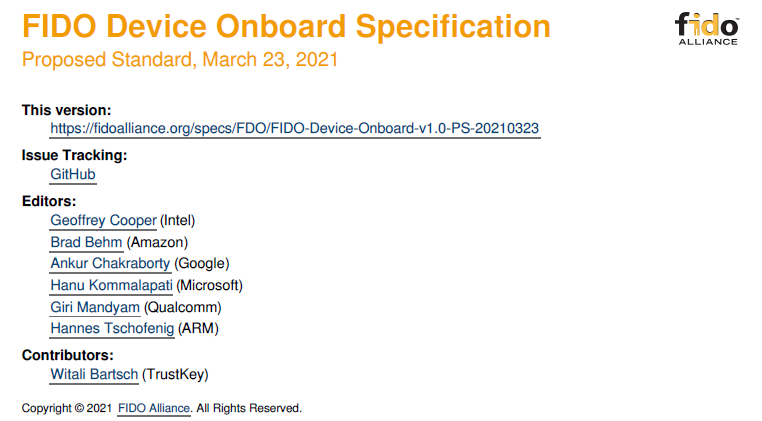Click the FIDO Alliance logo
Image resolution: width=762 pixels, height=421 pixels.
coord(706,27)
